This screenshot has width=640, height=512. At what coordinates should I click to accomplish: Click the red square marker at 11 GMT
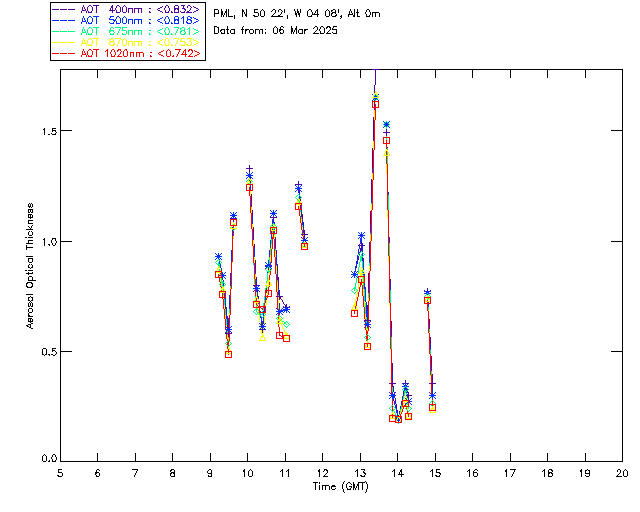pos(286,338)
